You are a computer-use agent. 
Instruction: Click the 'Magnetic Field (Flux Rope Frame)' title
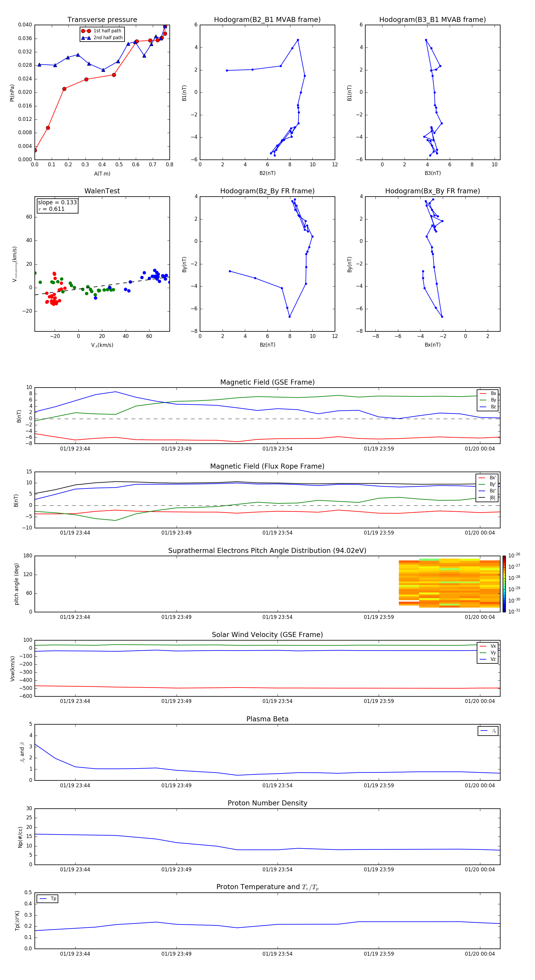tap(267, 467)
